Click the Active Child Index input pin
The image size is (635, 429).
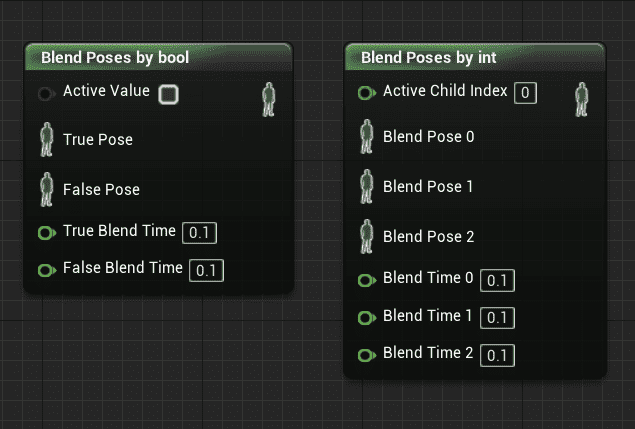[x=366, y=93]
